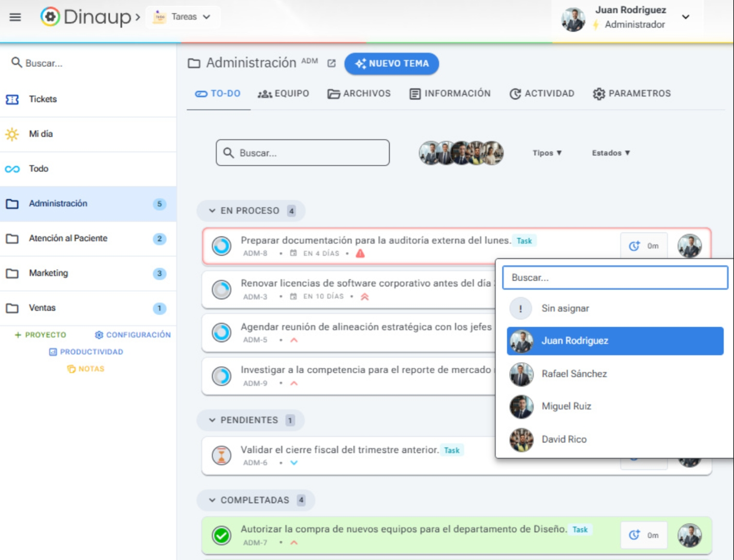734x560 pixels.
Task: Click the assignee search field in popup
Action: pyautogui.click(x=615, y=278)
